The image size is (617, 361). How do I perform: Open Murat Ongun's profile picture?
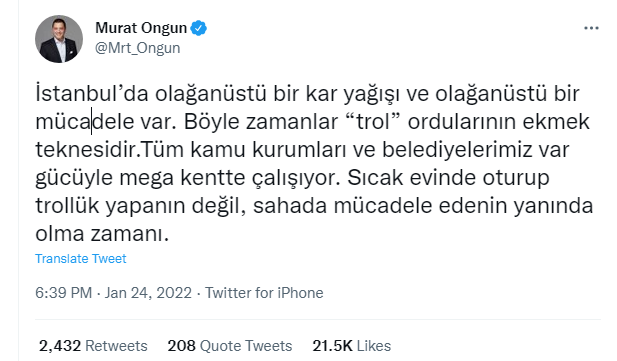click(59, 39)
